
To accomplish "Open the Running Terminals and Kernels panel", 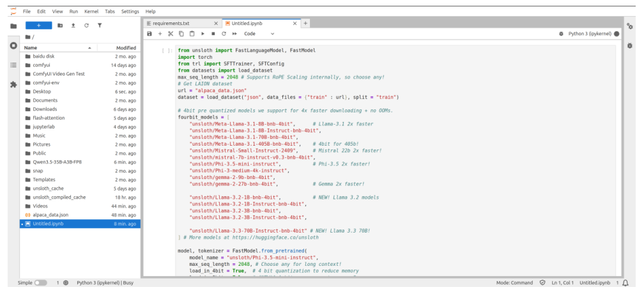I will (13, 45).
